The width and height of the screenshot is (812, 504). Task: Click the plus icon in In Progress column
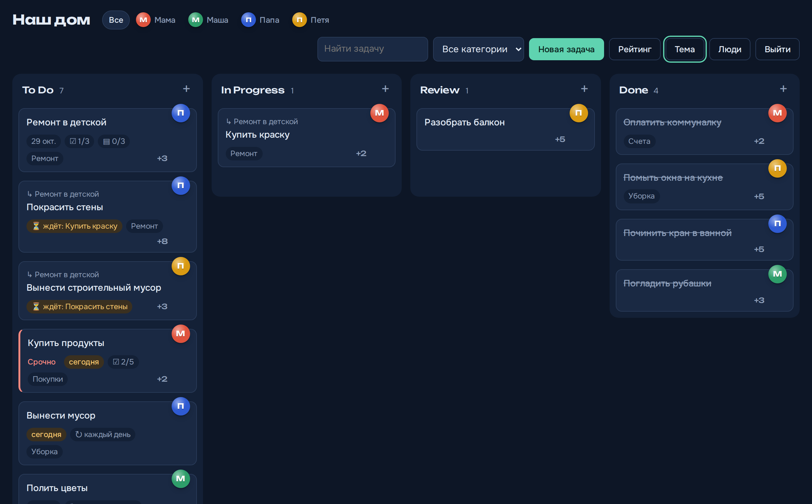coord(385,89)
